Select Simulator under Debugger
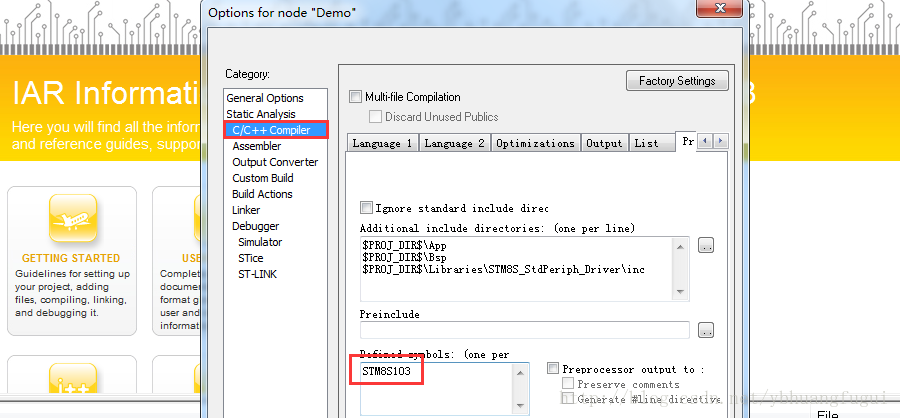The image size is (900, 418). [x=260, y=242]
